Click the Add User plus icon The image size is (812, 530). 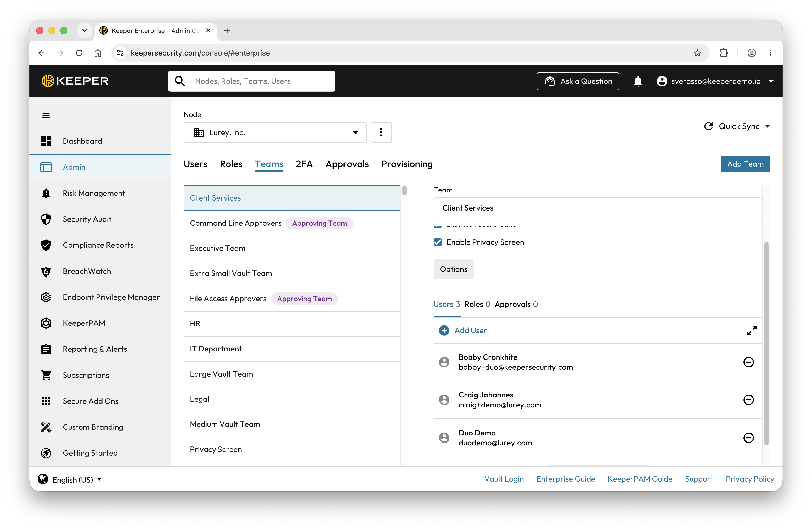tap(444, 330)
